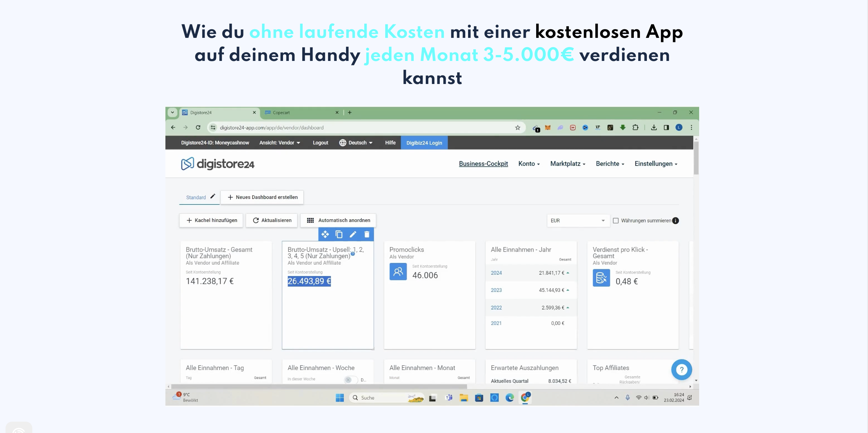Click the horizontal page scrollbar thumb
This screenshot has width=868, height=433.
(319, 387)
